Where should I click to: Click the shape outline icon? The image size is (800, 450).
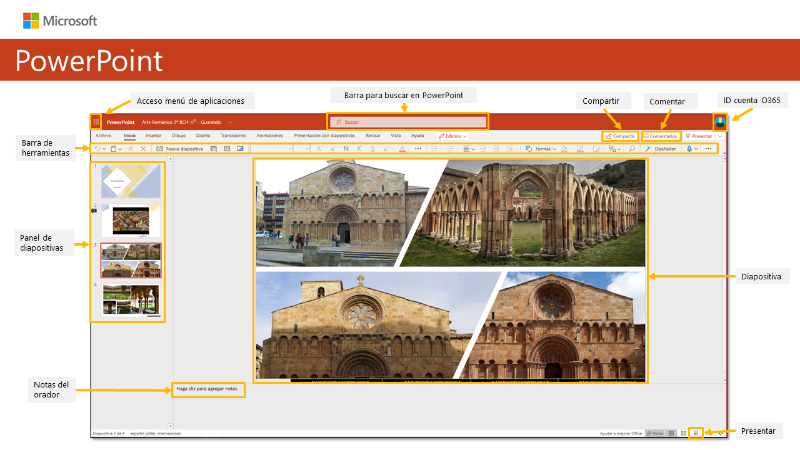pyautogui.click(x=581, y=148)
